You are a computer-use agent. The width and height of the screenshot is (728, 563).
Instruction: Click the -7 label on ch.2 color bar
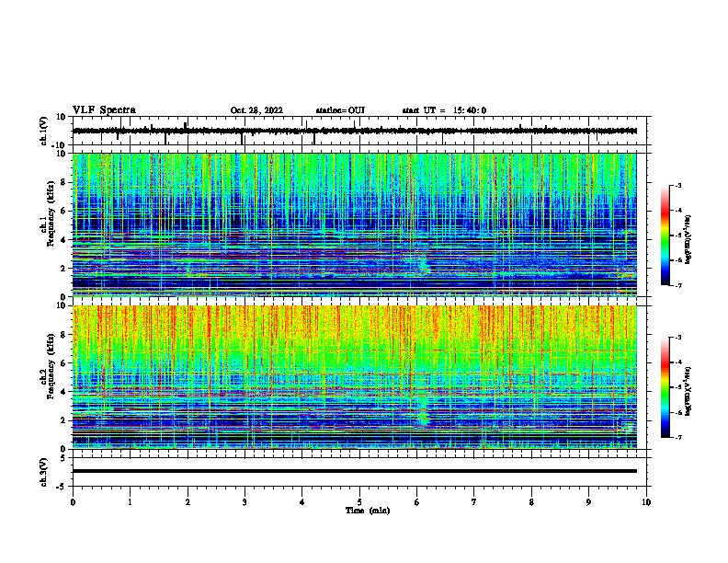[678, 437]
